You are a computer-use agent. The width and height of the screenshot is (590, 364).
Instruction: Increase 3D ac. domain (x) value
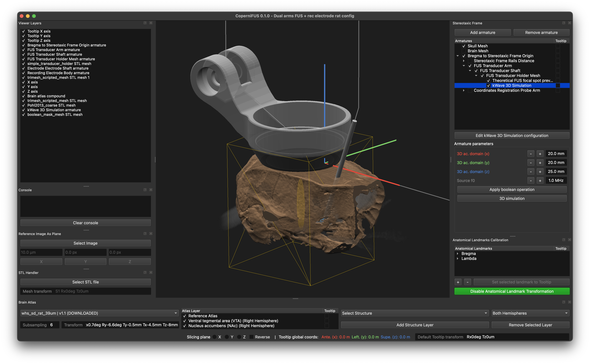click(x=540, y=154)
